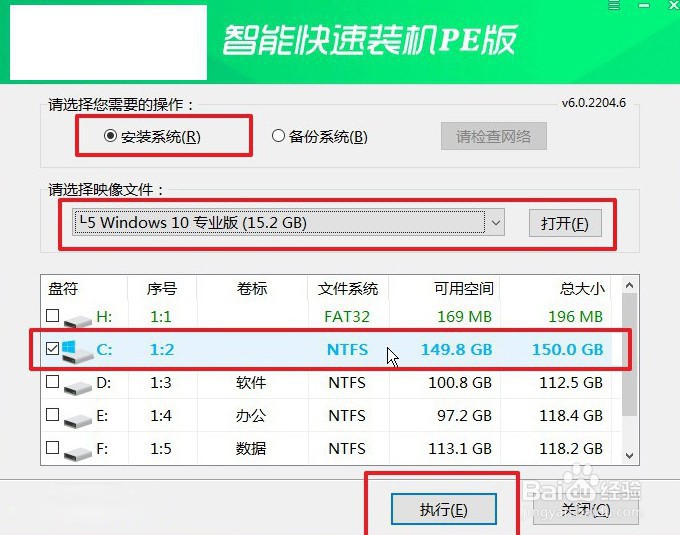
Task: Click the 100.8 GB free space cell
Action: coord(460,382)
